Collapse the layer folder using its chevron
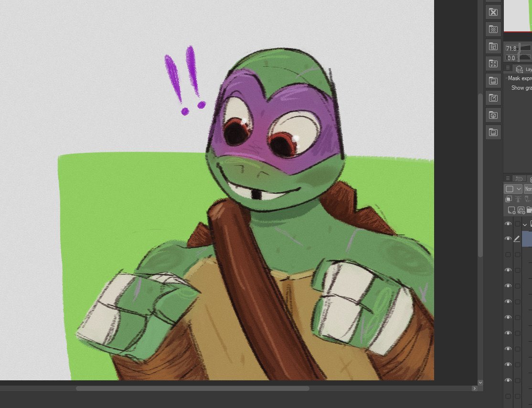The image size is (532, 408). pyautogui.click(x=525, y=224)
